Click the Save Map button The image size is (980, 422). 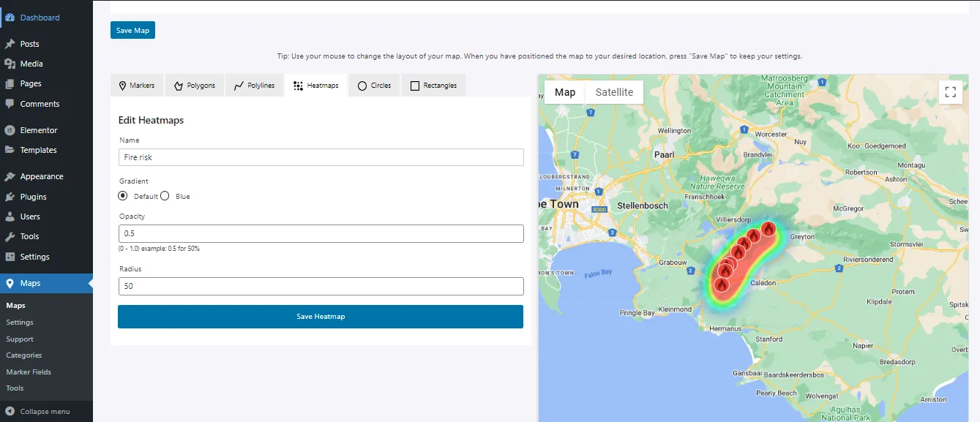[132, 30]
